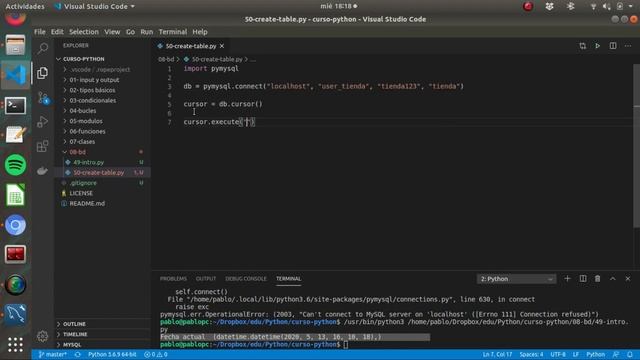This screenshot has height=360, width=640.
Task: Open the Extensions view icon
Action: click(42, 146)
